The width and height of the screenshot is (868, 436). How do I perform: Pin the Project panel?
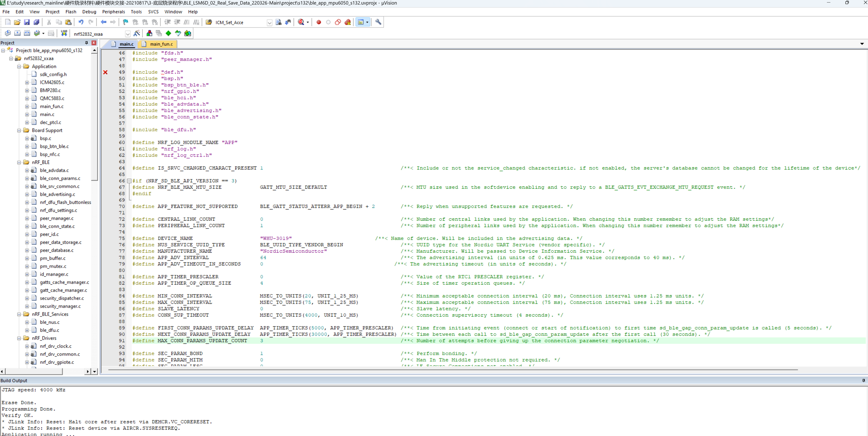[87, 43]
